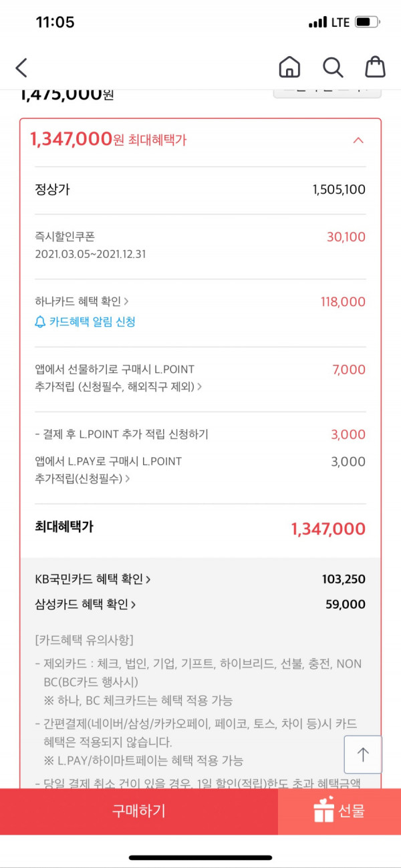
Task: Tap the scroll-to-top arrow button
Action: [363, 754]
